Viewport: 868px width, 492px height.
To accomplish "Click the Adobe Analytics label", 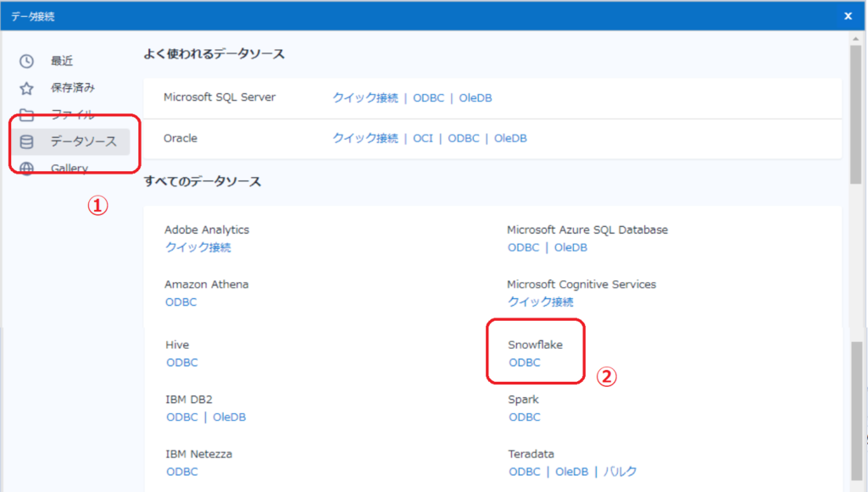I will point(207,229).
